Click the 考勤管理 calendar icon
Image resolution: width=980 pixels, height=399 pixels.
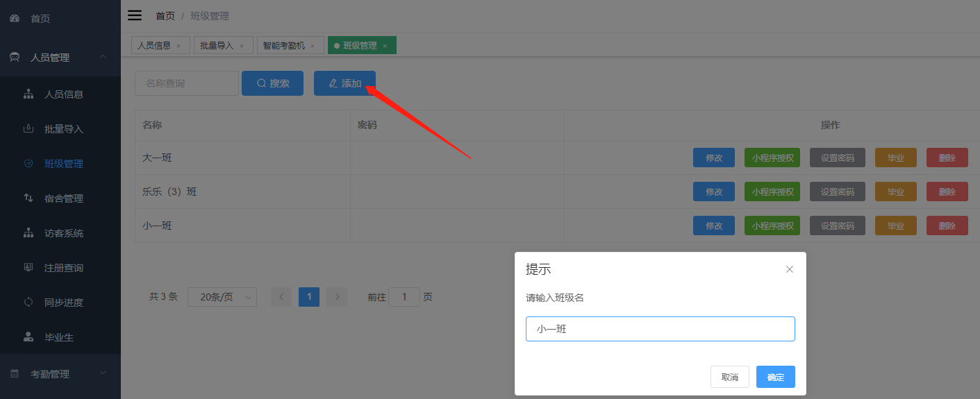pyautogui.click(x=14, y=374)
